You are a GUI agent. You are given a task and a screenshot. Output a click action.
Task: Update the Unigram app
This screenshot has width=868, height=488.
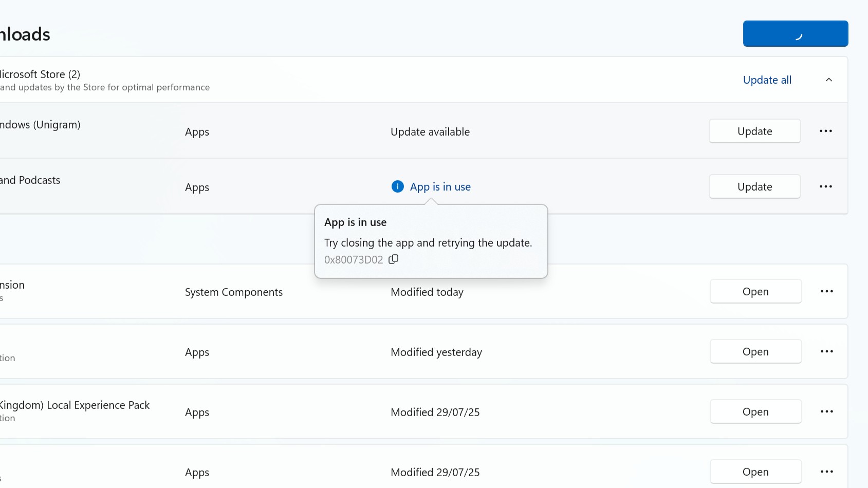tap(754, 132)
